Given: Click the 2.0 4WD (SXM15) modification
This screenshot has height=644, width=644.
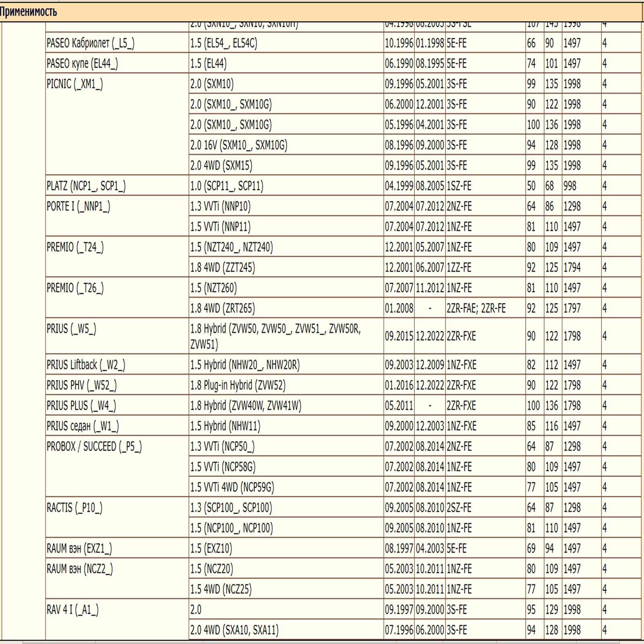Looking at the screenshot, I should pos(221,165).
